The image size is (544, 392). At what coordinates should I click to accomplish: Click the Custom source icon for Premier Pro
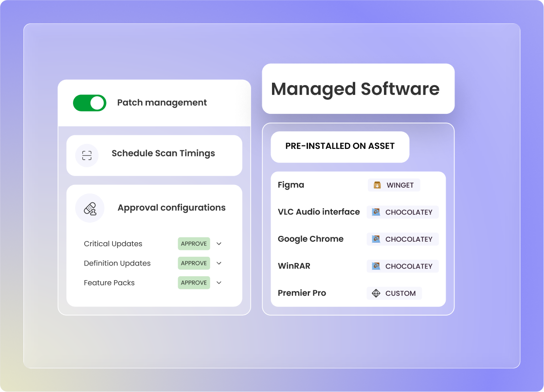click(376, 293)
